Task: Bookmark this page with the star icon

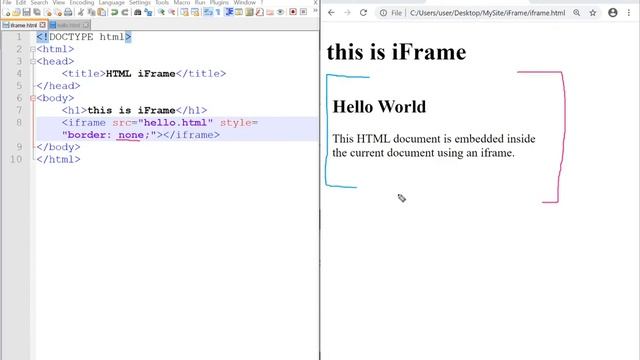Action: pos(593,13)
